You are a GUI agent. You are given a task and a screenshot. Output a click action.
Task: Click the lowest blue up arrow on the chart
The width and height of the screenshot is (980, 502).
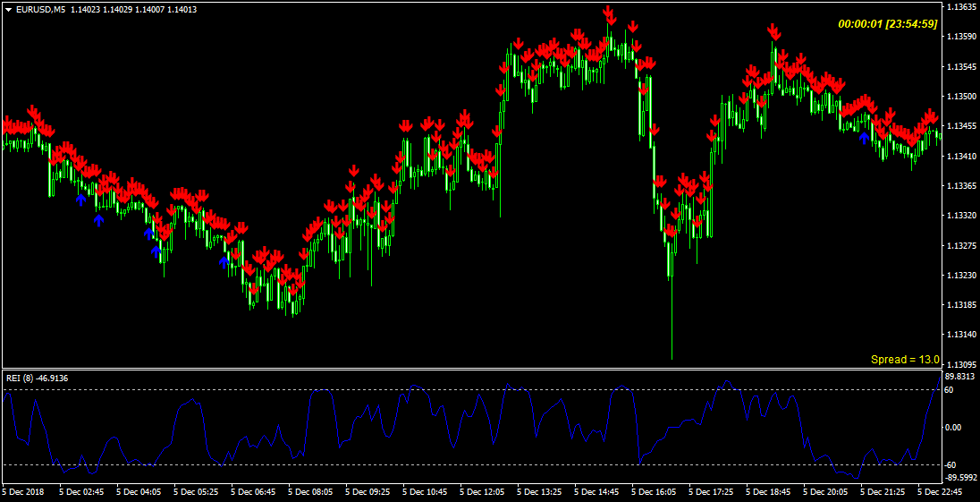coord(224,262)
